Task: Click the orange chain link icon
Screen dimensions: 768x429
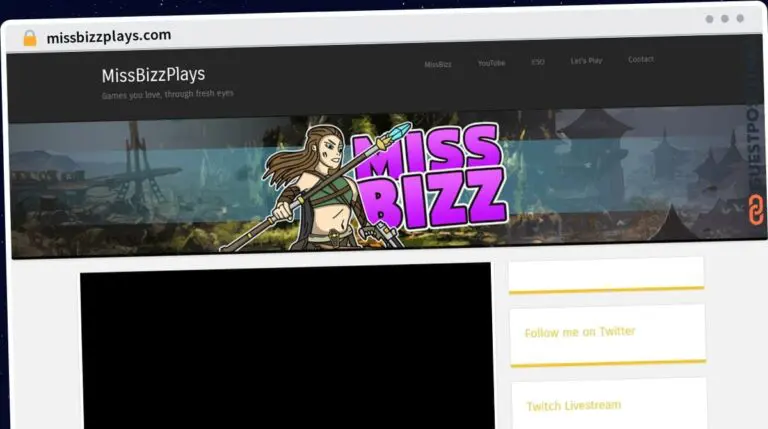Action: 756,210
